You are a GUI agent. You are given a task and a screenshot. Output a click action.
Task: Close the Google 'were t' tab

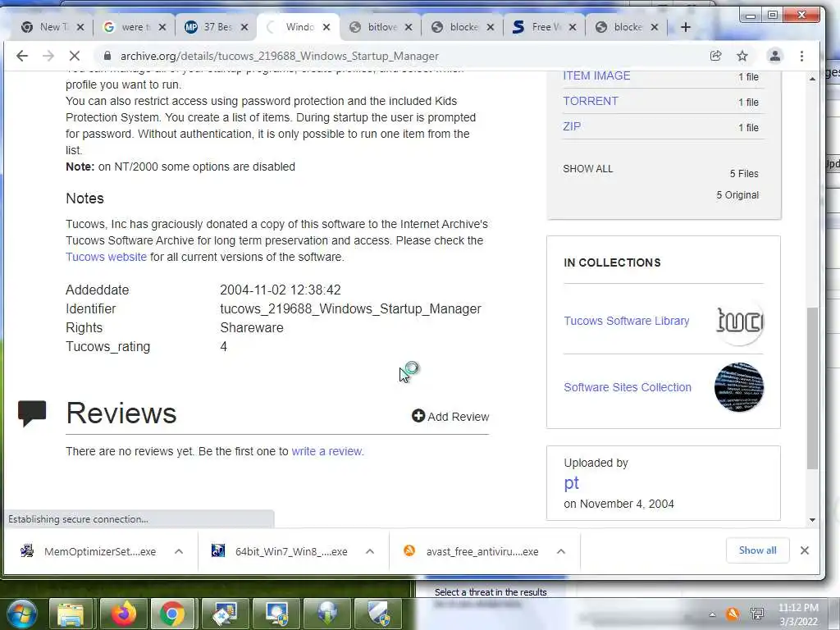pyautogui.click(x=162, y=27)
